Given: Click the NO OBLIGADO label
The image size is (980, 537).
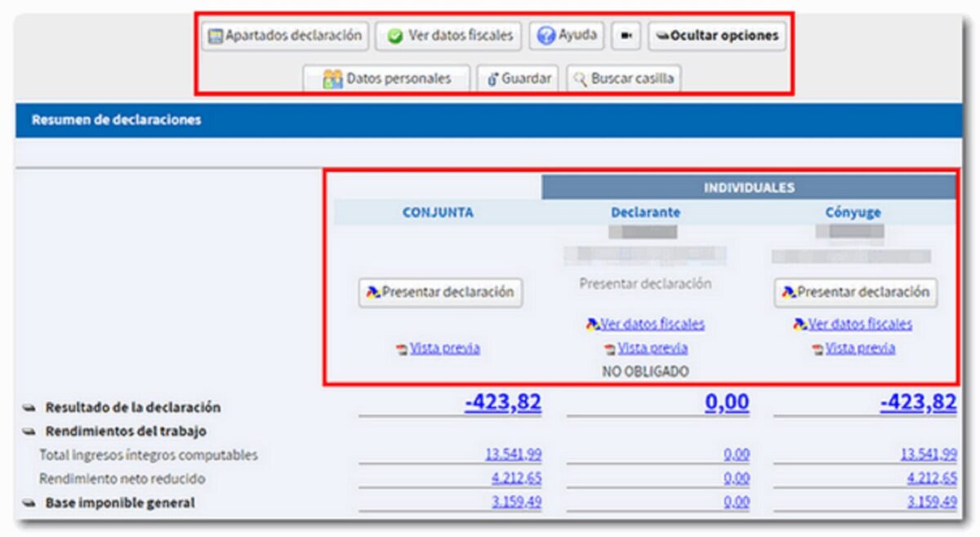Looking at the screenshot, I should point(645,371).
